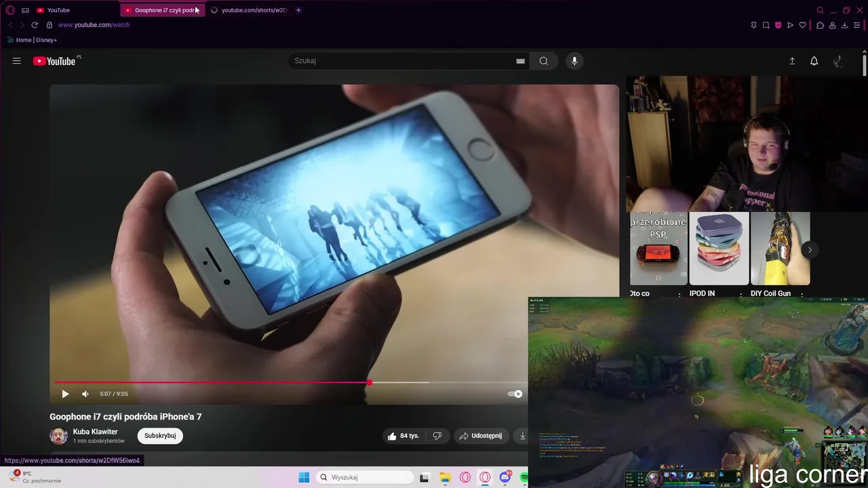Toggle the Opera ad blocker shield

pyautogui.click(x=778, y=25)
